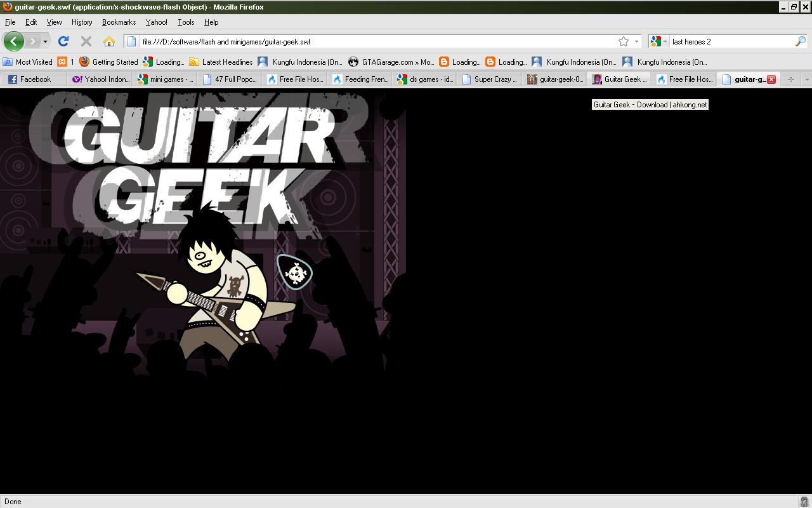Open the recent pages history dropdown

tap(45, 41)
